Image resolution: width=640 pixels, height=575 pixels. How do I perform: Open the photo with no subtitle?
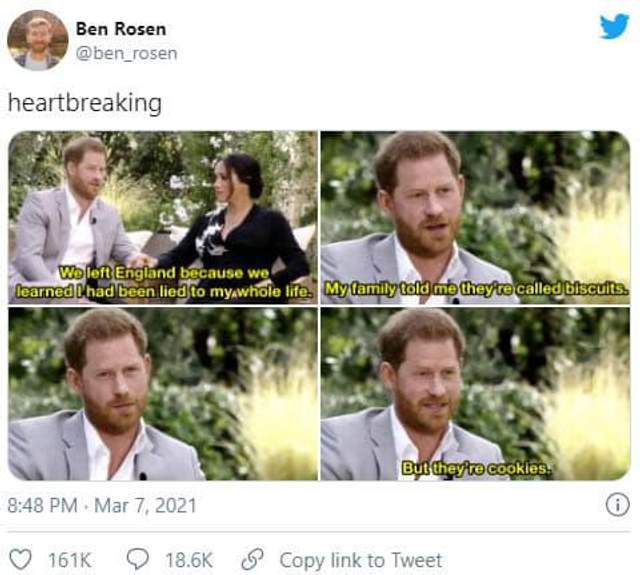coord(163,394)
